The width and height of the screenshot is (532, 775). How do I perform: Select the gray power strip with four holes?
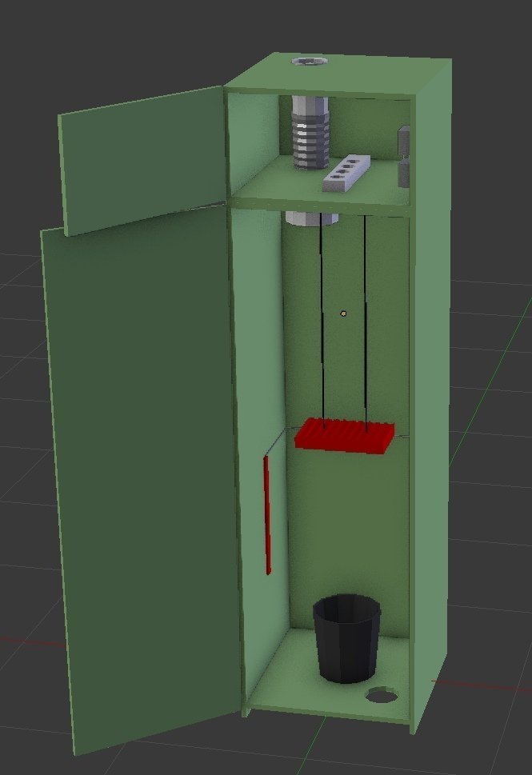pyautogui.click(x=346, y=173)
